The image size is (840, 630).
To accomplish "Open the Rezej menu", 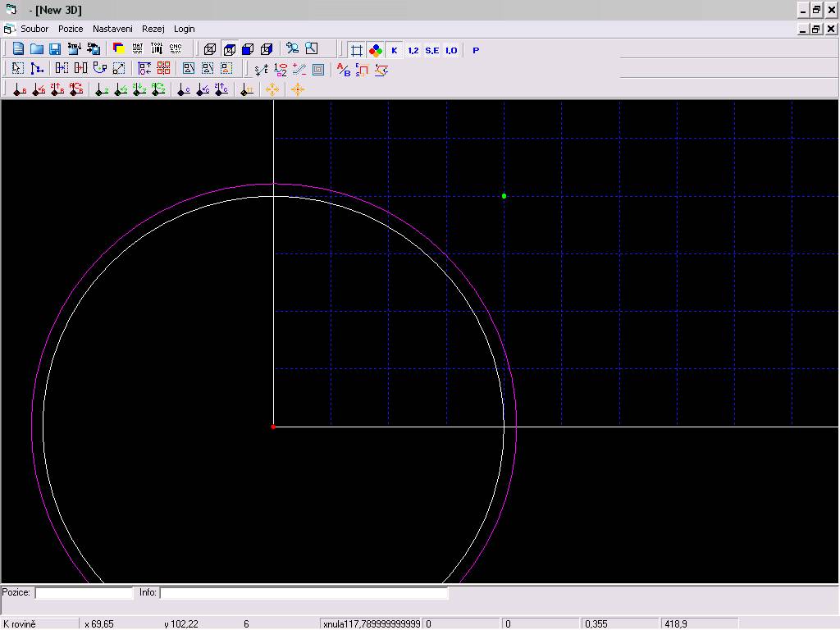I will click(x=153, y=29).
